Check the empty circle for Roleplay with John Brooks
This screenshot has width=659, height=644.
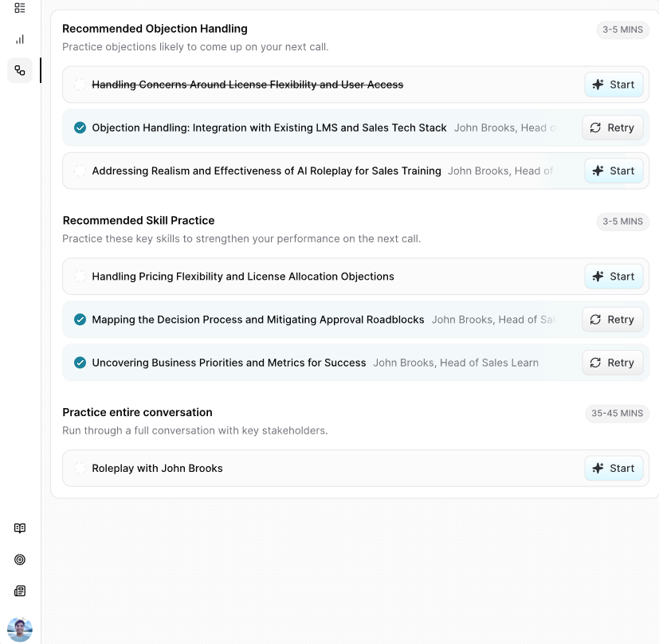click(x=80, y=469)
